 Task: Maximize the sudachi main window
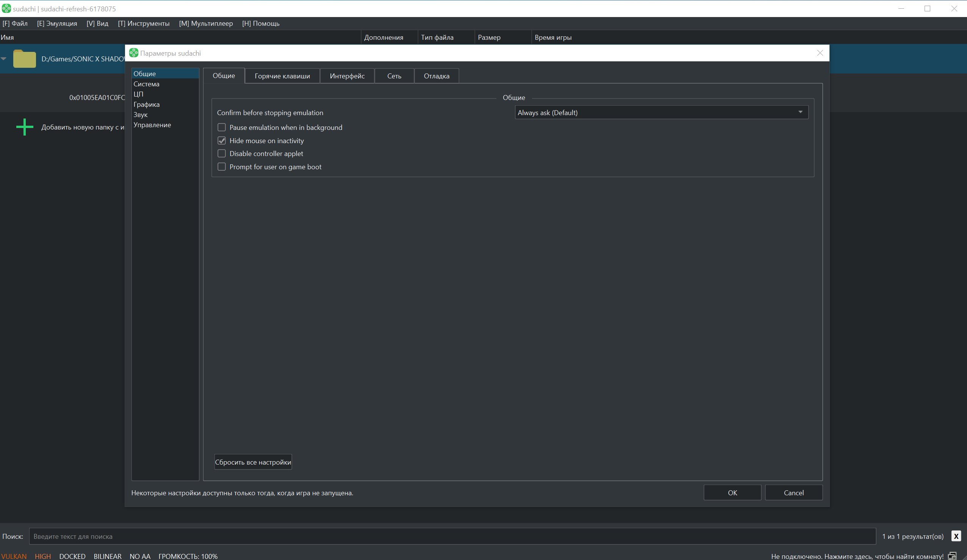tap(928, 8)
